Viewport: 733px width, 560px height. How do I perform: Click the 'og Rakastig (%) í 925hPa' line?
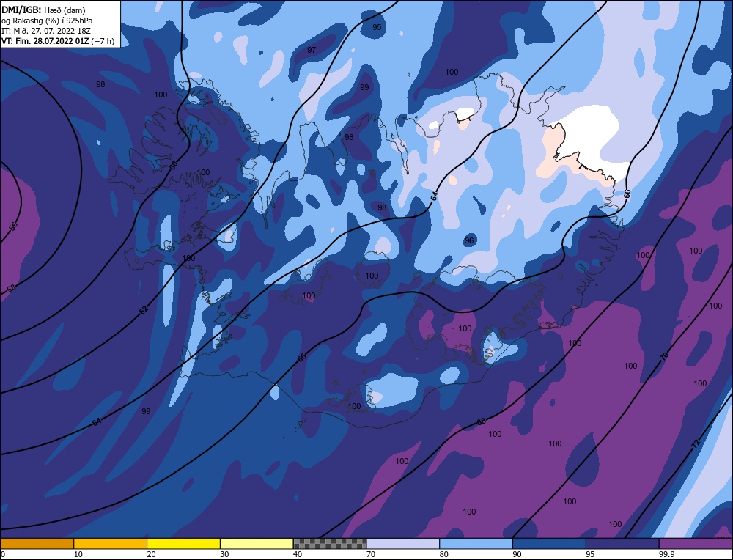click(x=47, y=21)
